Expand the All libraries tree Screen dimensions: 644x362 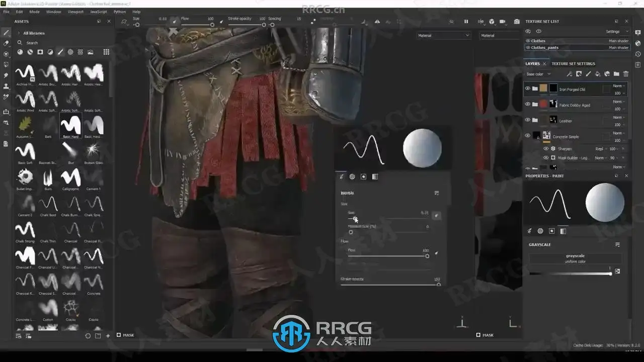(19, 33)
